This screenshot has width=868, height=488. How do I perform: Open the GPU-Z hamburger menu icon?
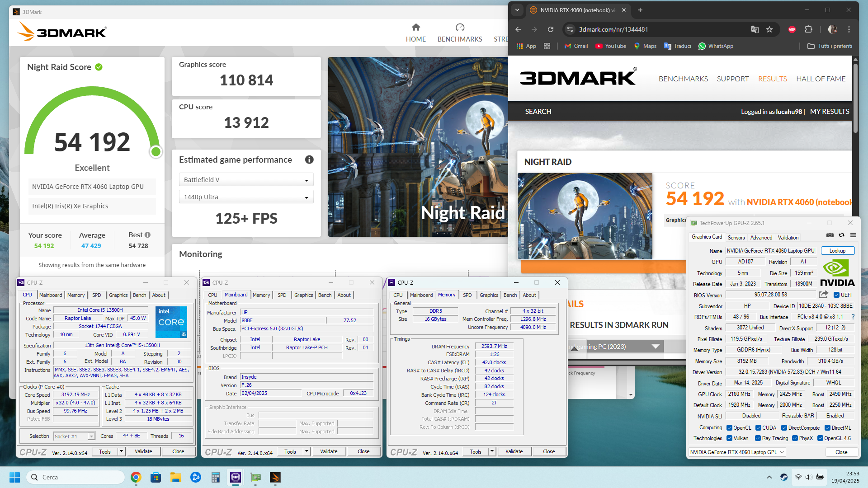[853, 235]
